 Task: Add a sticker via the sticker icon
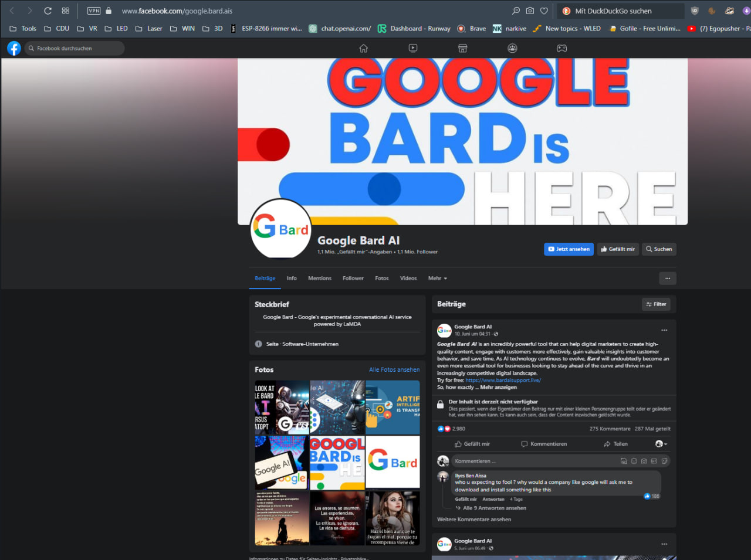pyautogui.click(x=664, y=461)
